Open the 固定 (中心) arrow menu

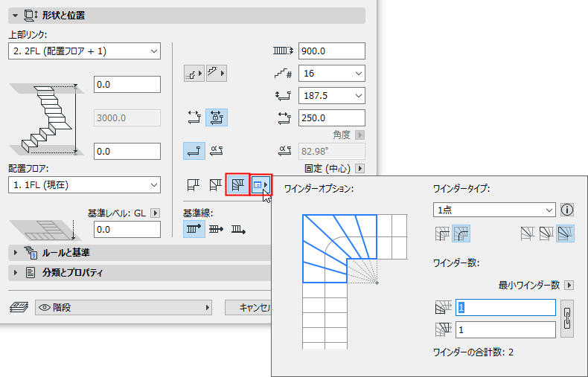click(x=359, y=168)
